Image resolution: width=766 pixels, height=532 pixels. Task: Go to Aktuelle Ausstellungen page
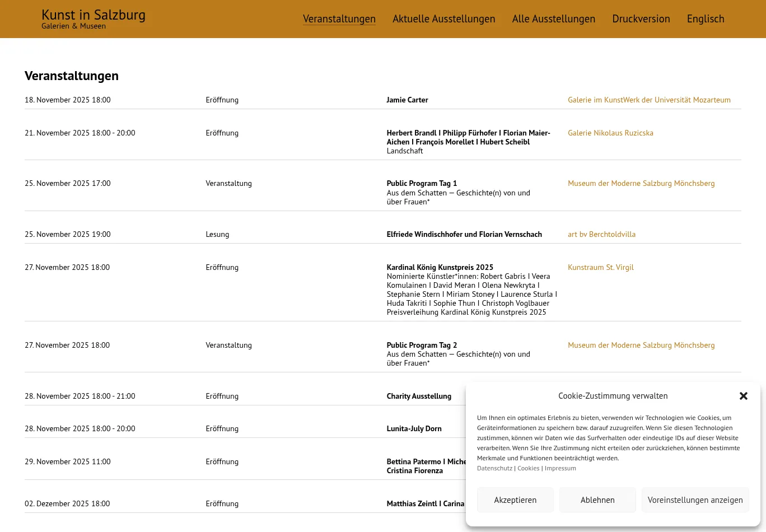pos(443,19)
